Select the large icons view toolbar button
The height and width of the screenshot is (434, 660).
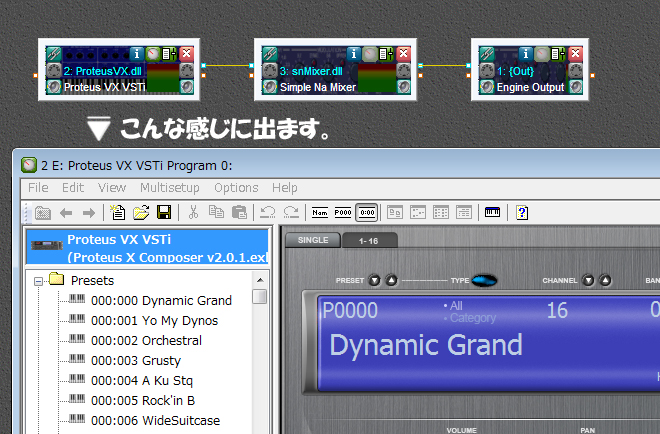tap(395, 213)
